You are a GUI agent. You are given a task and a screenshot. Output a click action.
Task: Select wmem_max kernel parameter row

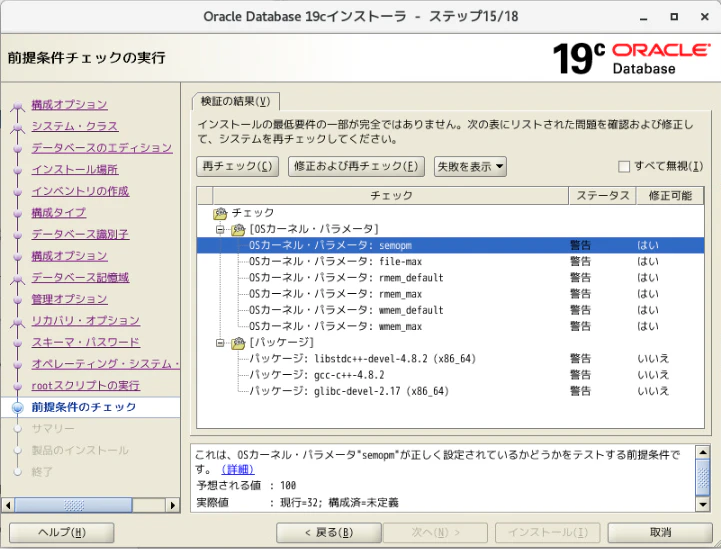(450, 326)
